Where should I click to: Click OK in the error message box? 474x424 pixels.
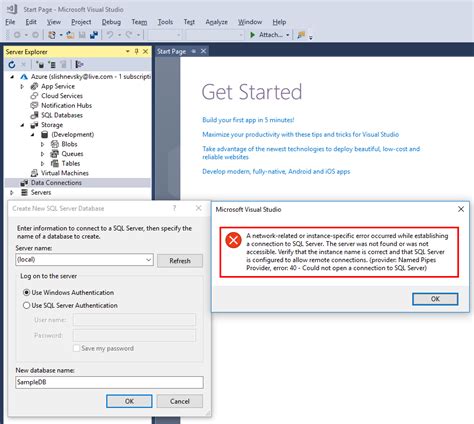coord(435,299)
